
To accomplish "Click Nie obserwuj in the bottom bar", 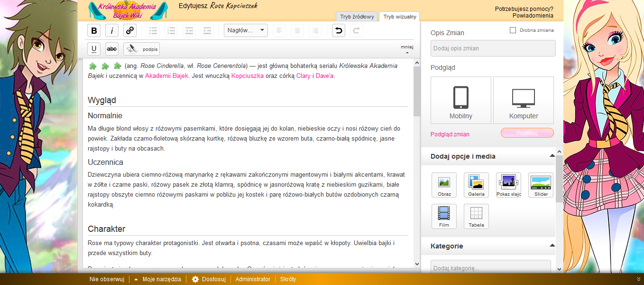I will 107,279.
